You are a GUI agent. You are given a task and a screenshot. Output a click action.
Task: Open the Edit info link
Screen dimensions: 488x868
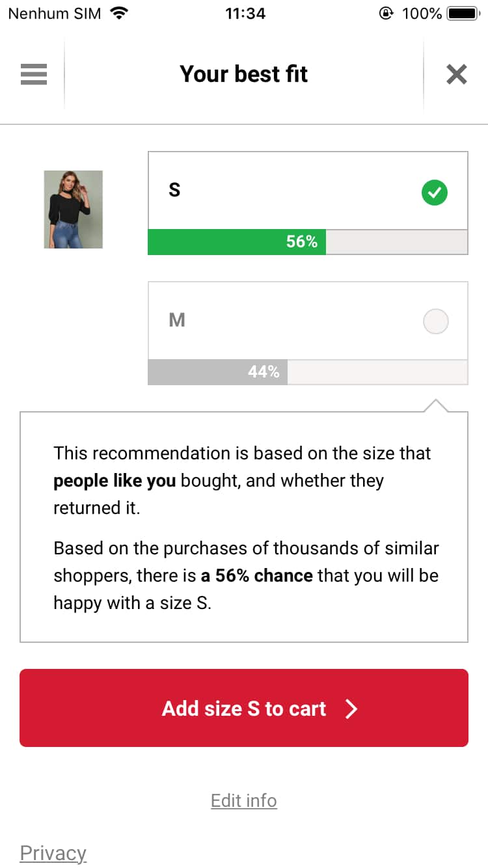point(244,800)
